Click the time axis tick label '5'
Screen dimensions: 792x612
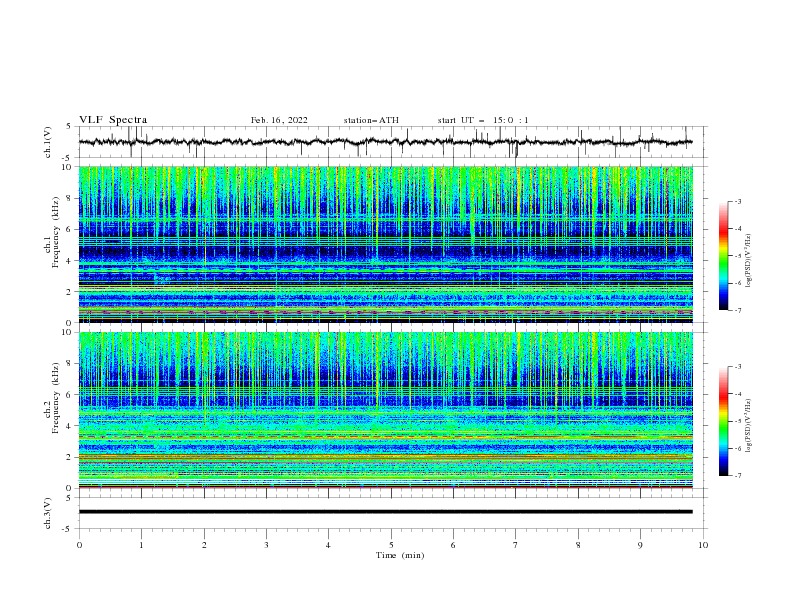coord(391,545)
